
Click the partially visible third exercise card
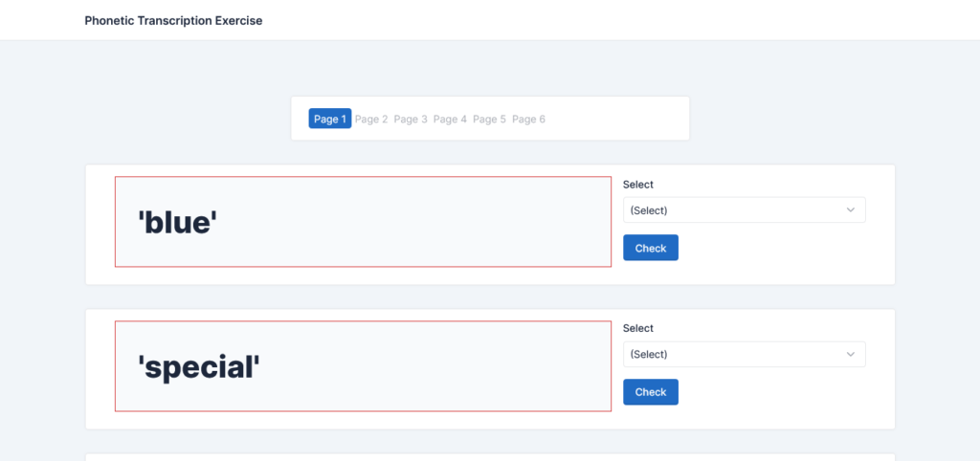click(x=490, y=457)
